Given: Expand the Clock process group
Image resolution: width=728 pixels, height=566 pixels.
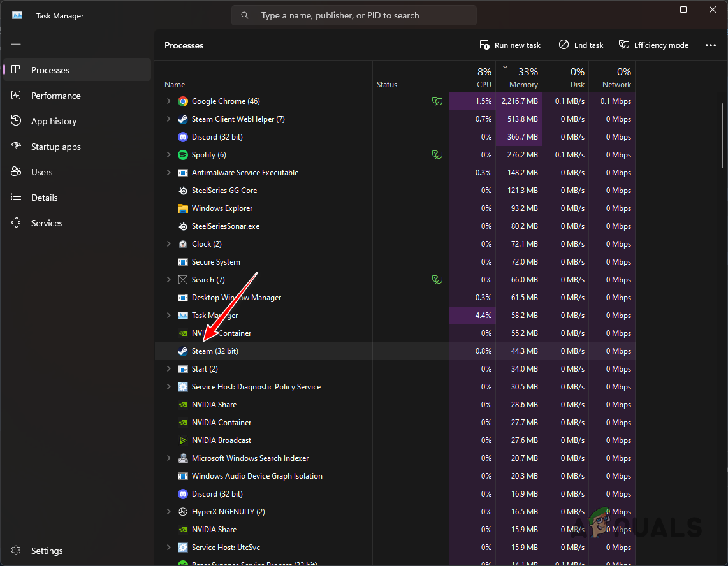Looking at the screenshot, I should point(168,243).
